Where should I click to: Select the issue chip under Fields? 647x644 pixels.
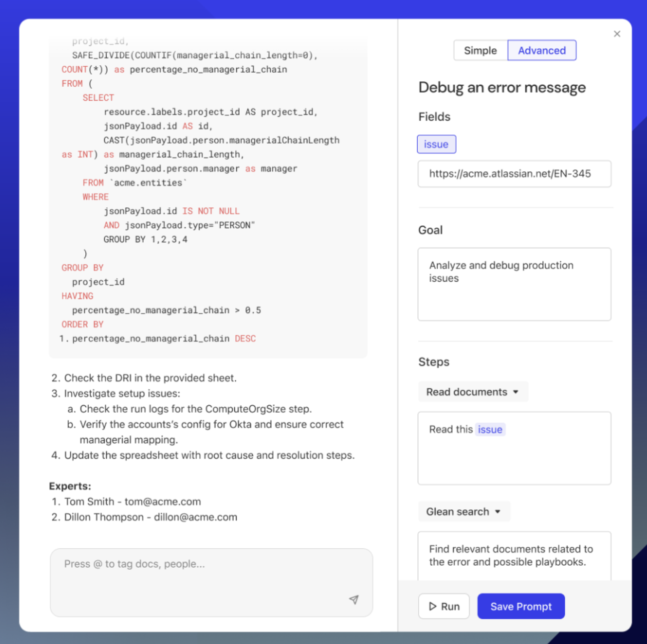click(436, 144)
